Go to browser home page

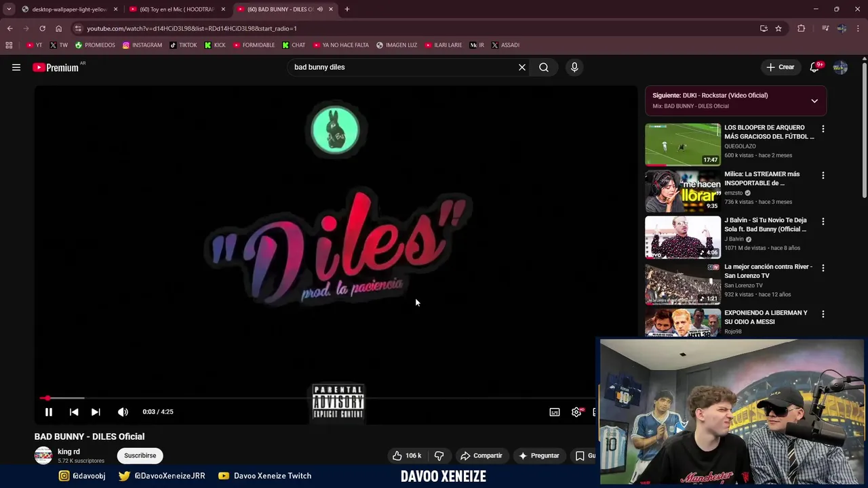point(58,28)
